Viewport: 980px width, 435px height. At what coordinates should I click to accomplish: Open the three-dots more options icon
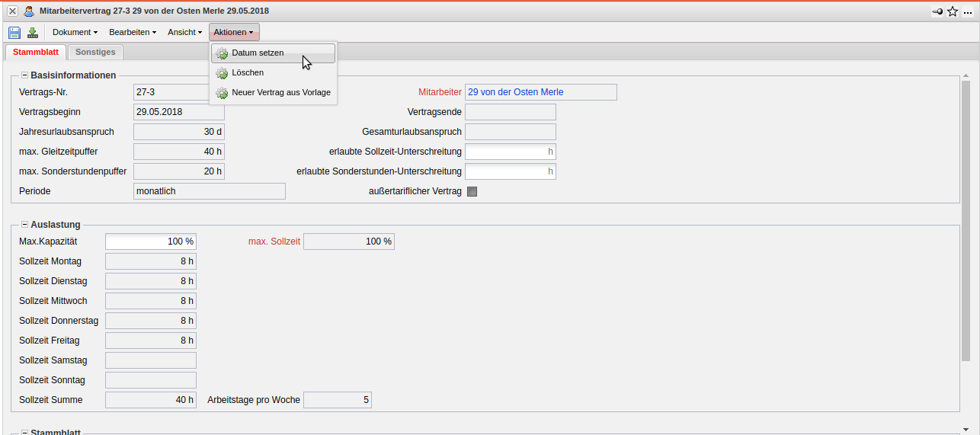click(x=969, y=12)
